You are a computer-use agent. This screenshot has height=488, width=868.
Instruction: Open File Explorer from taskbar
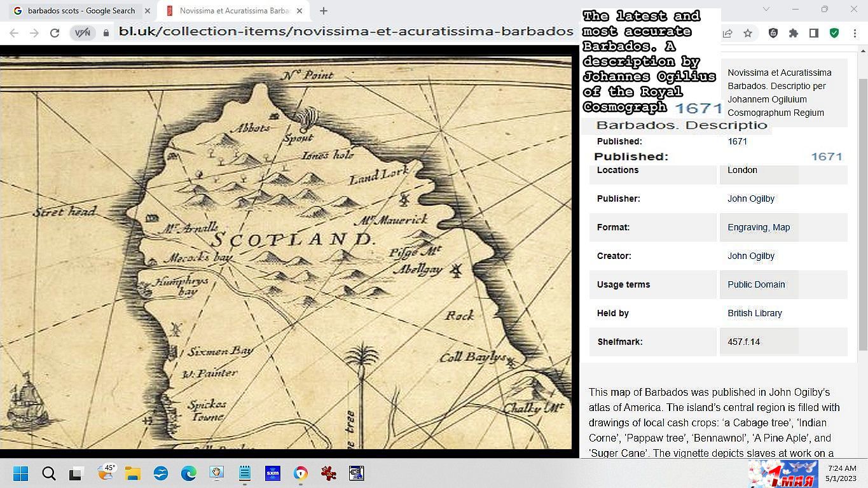pos(132,473)
